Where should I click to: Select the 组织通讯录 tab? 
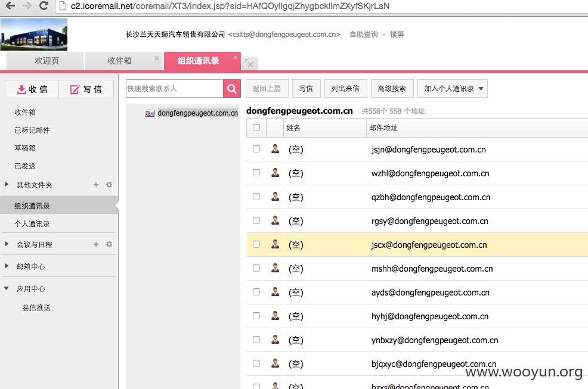click(x=203, y=61)
